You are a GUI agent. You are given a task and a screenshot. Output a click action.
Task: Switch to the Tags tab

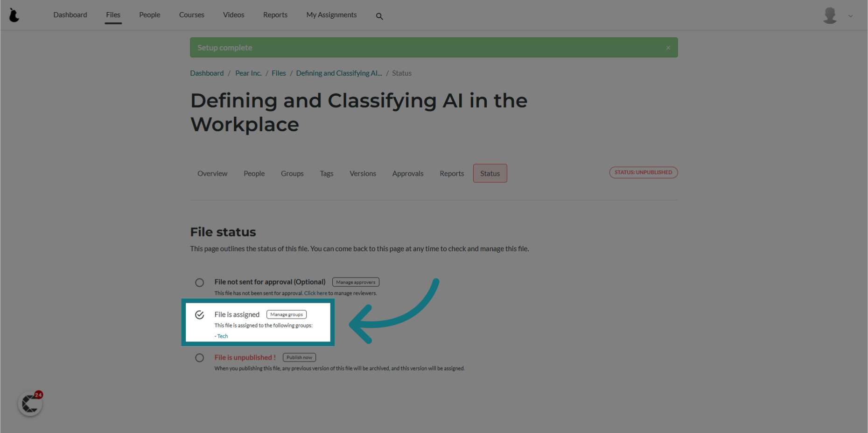tap(327, 174)
